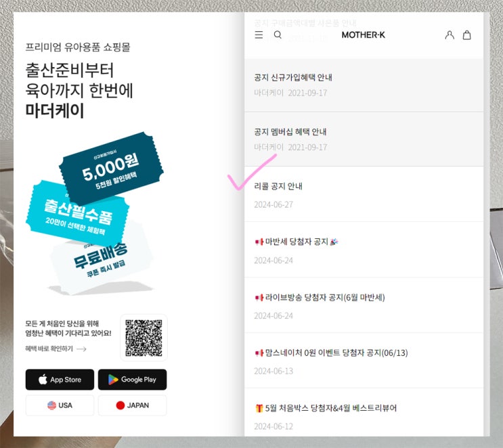Open the 마반세 당첨자 공지 post

pyautogui.click(x=364, y=250)
